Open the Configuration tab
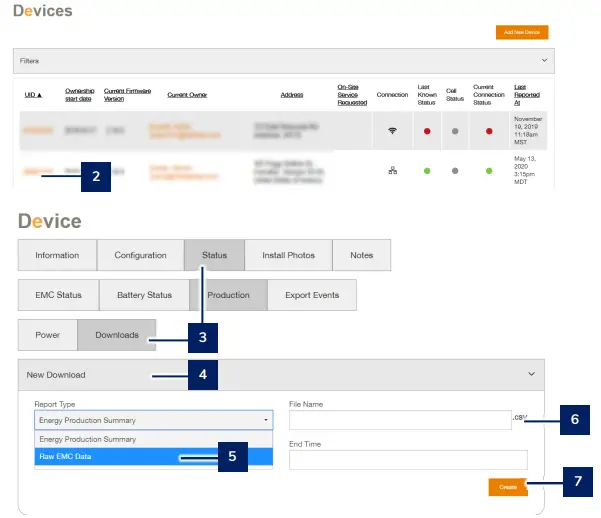Viewport: 601px width, 518px height. (x=140, y=255)
